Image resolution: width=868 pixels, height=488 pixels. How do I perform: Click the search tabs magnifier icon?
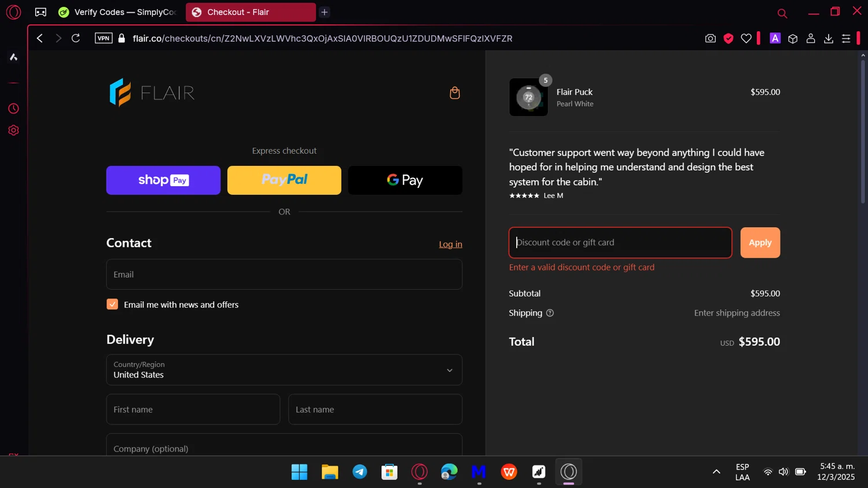[x=782, y=13]
